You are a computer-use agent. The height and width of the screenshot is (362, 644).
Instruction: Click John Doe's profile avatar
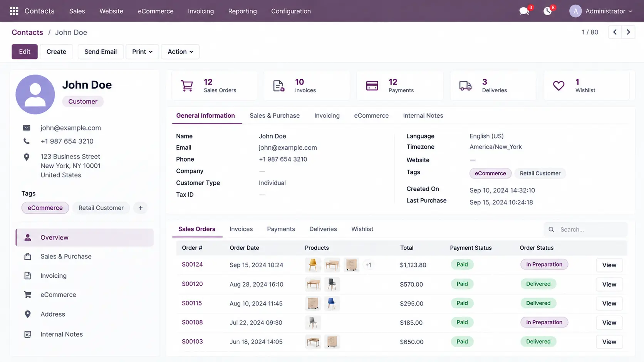coord(35,94)
